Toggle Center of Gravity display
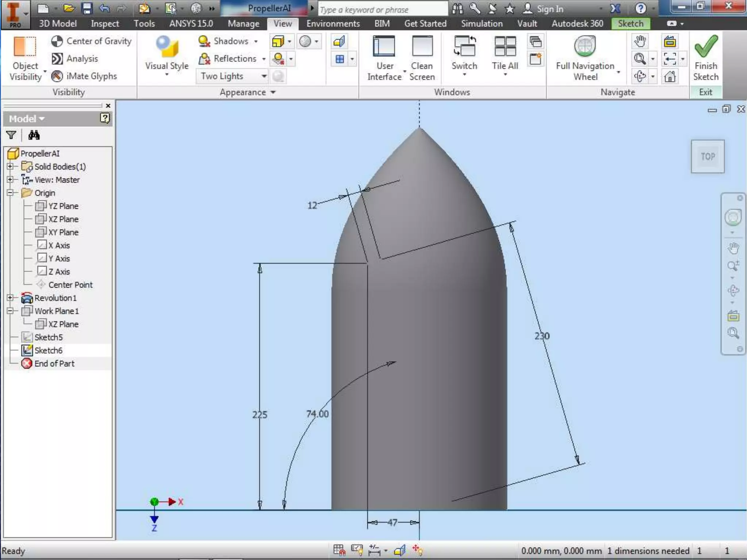Viewport: 747px width, 560px height. coord(91,41)
